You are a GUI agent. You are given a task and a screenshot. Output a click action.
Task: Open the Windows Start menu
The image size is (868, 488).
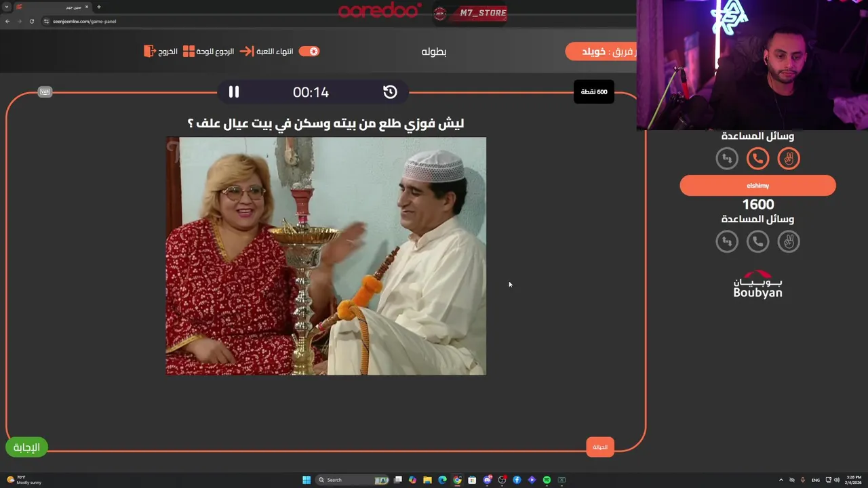307,480
